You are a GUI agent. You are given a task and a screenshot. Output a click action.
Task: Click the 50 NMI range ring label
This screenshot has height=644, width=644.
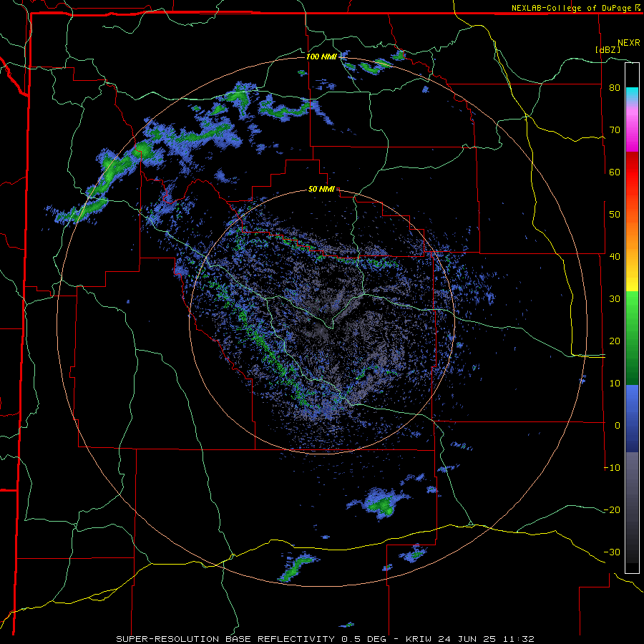click(321, 190)
